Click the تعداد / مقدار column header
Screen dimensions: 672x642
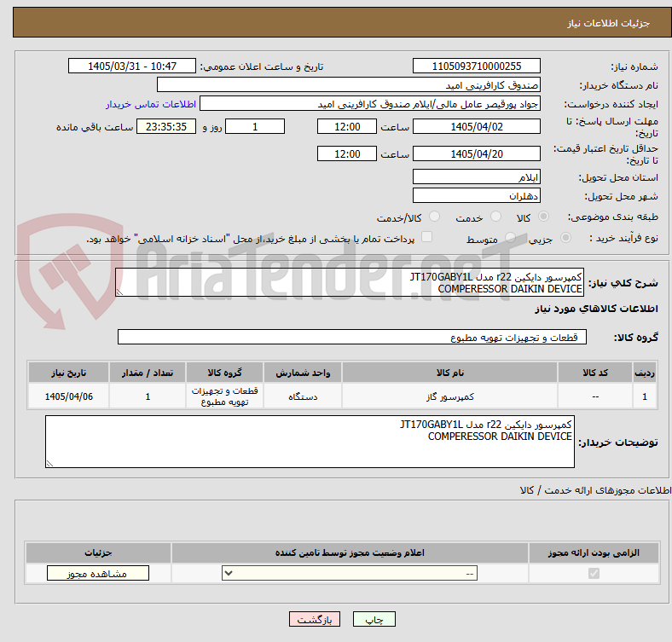pyautogui.click(x=148, y=373)
